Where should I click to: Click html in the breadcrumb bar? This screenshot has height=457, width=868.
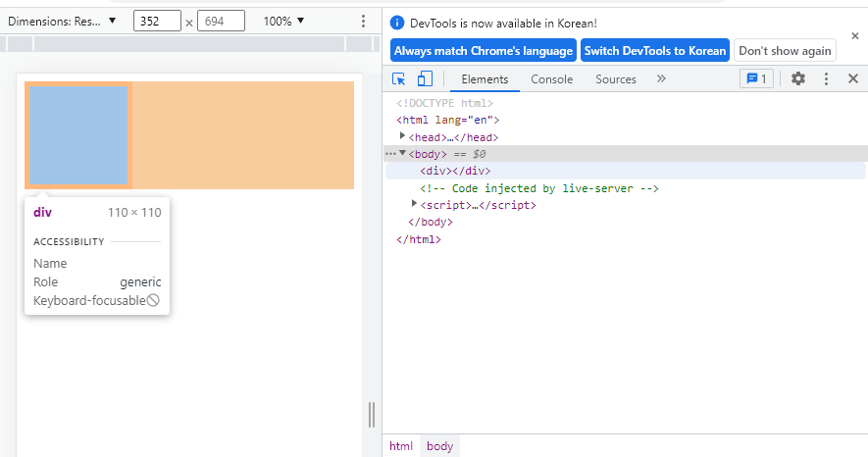[x=401, y=446]
